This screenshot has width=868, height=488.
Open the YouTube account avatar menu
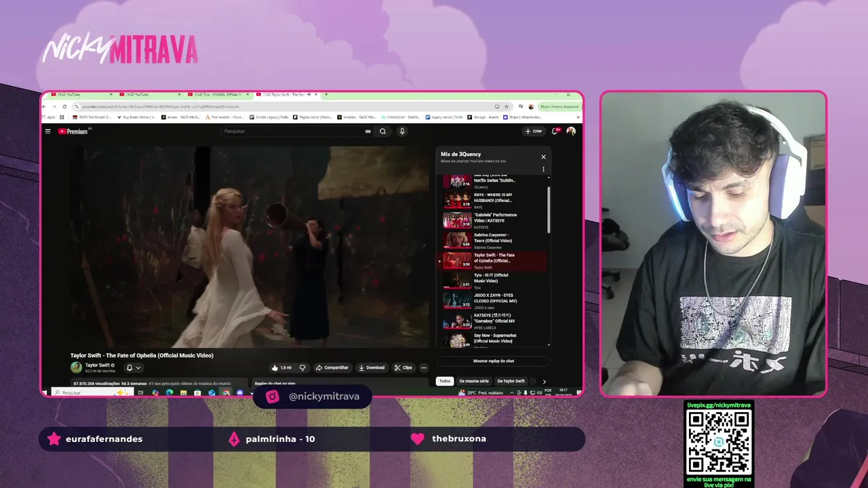[571, 131]
